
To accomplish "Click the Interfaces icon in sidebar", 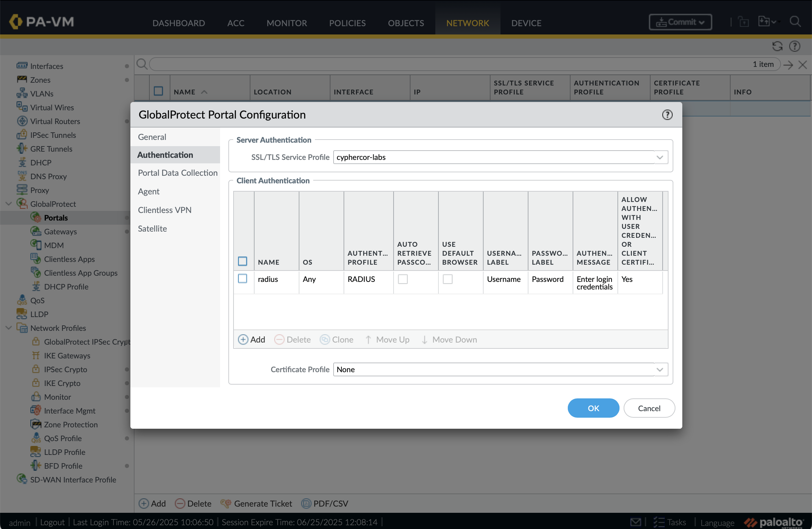I will [22, 65].
